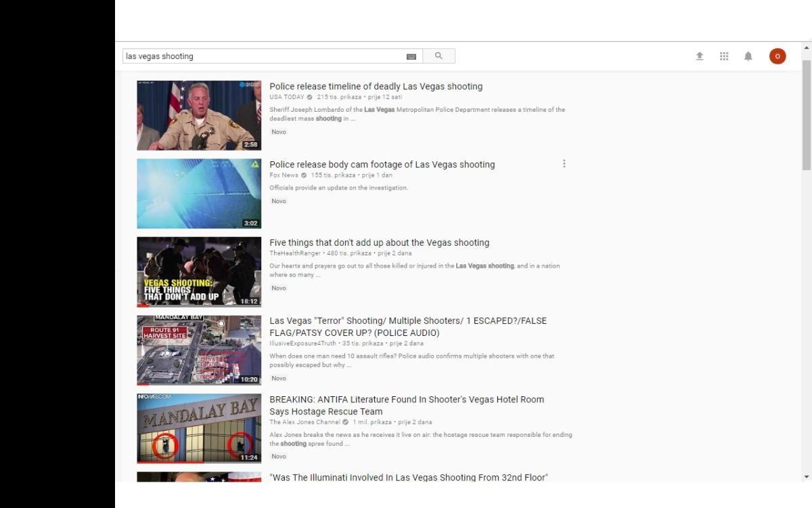This screenshot has width=812, height=508.
Task: Open 'Five Things That Don't Add Up' thumbnail
Action: [199, 272]
